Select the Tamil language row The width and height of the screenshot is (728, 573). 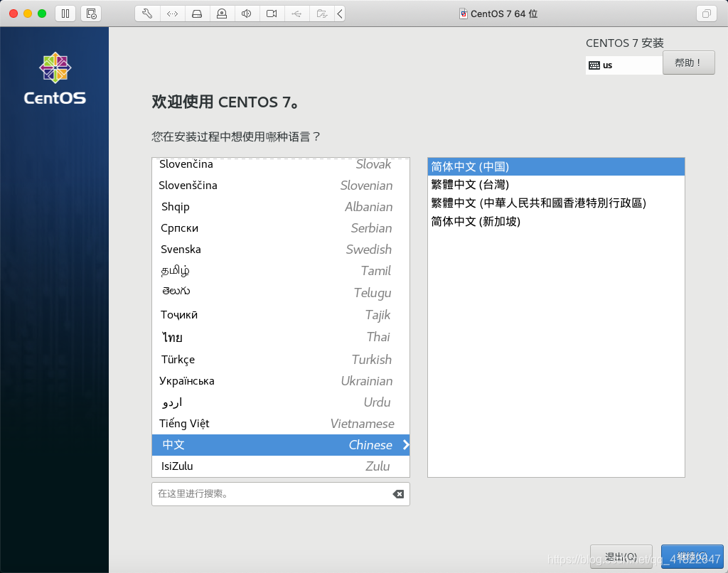[280, 271]
